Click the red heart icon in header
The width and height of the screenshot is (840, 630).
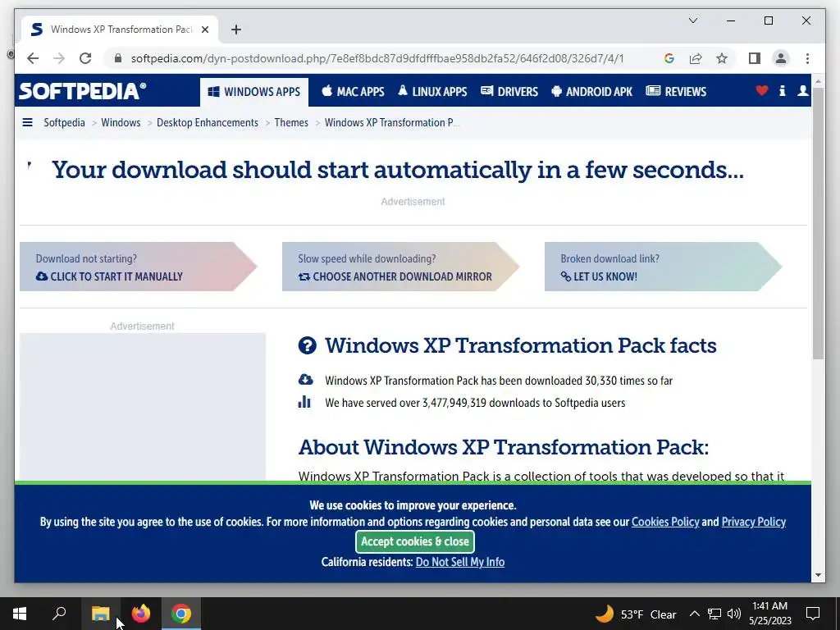[761, 90]
